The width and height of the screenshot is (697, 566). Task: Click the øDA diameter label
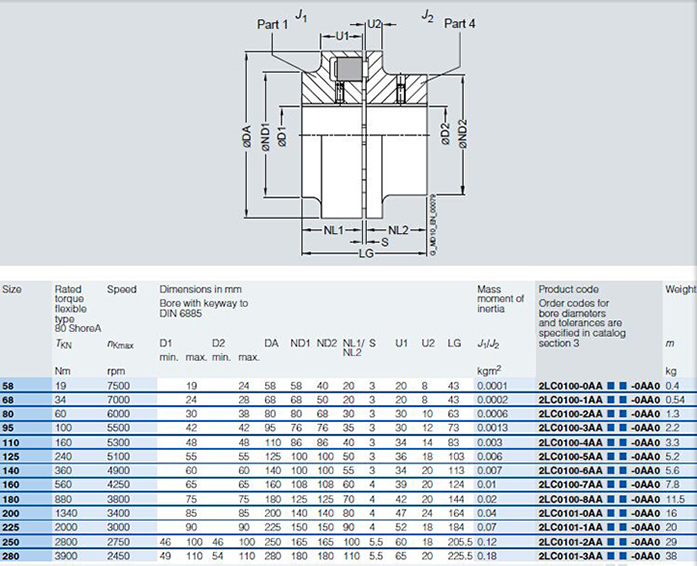click(246, 139)
